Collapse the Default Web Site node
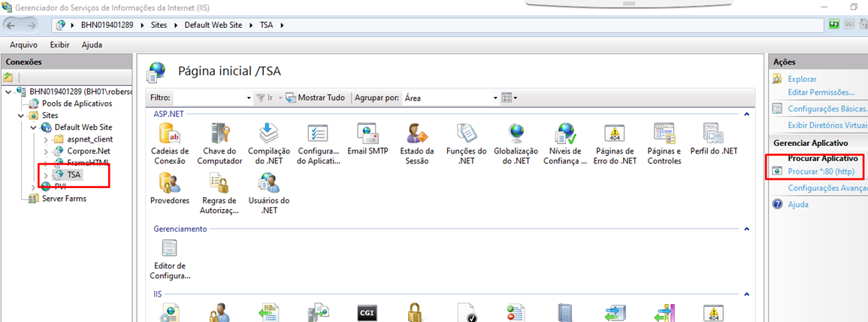The width and height of the screenshot is (868, 322). pos(33,127)
